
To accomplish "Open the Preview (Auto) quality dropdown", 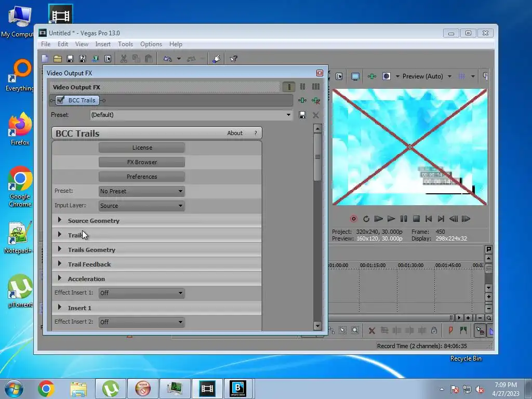I will click(449, 76).
